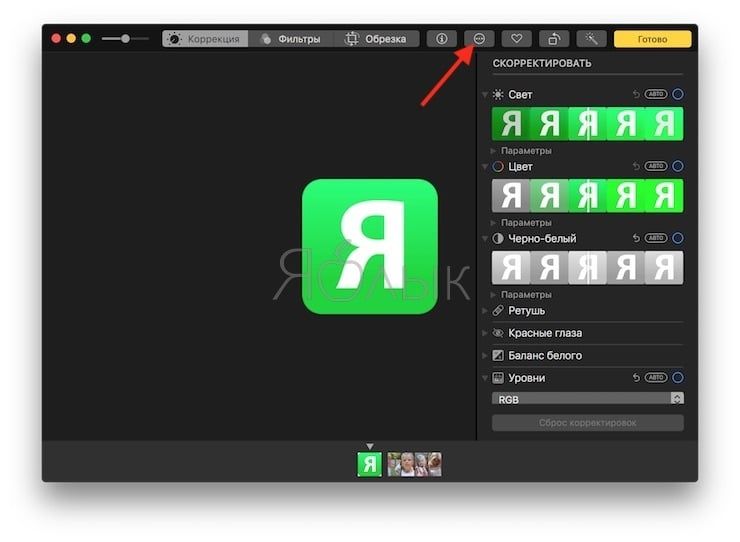Switch to the Фильтры tab
Screen dimensions: 740x542
(x=291, y=39)
